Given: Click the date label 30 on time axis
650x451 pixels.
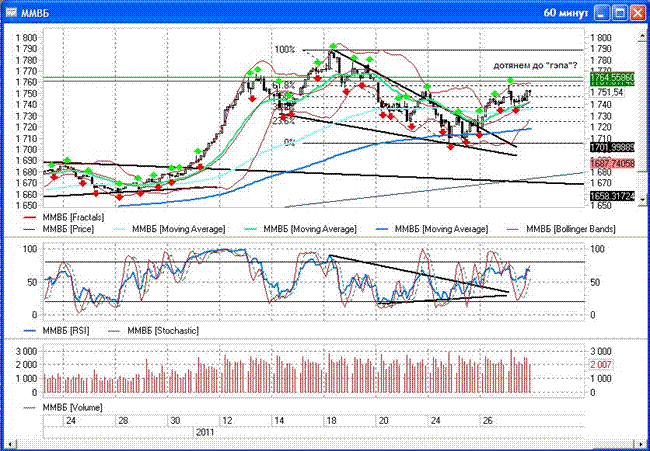Looking at the screenshot, I should pos(175,421).
